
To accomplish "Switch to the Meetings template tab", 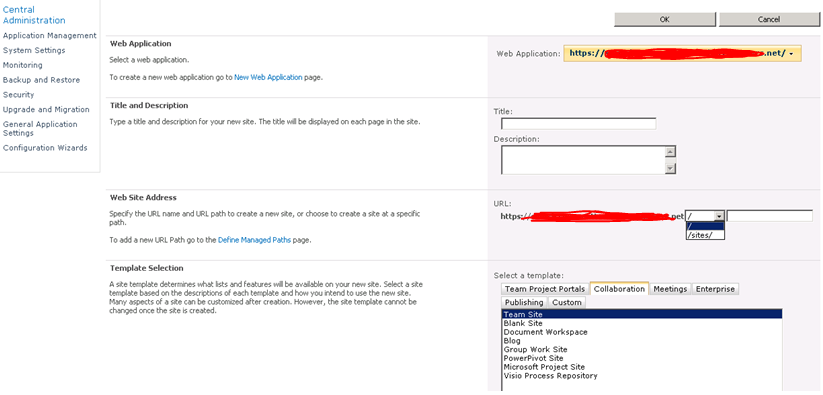I will pyautogui.click(x=670, y=289).
